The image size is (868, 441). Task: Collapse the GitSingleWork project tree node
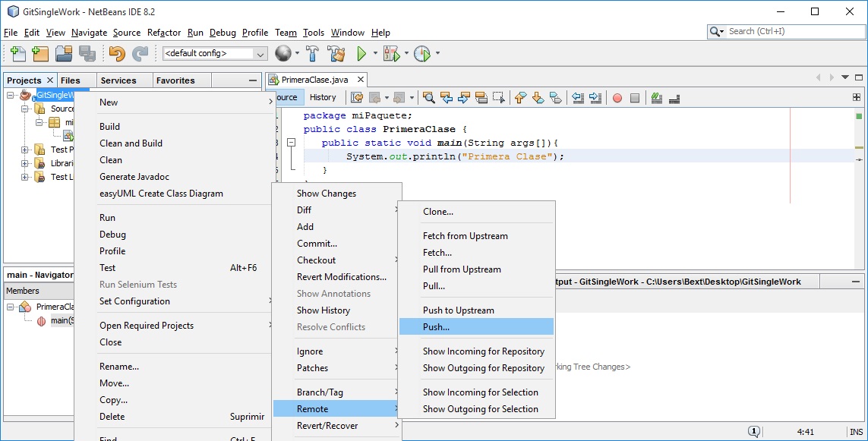(10, 95)
